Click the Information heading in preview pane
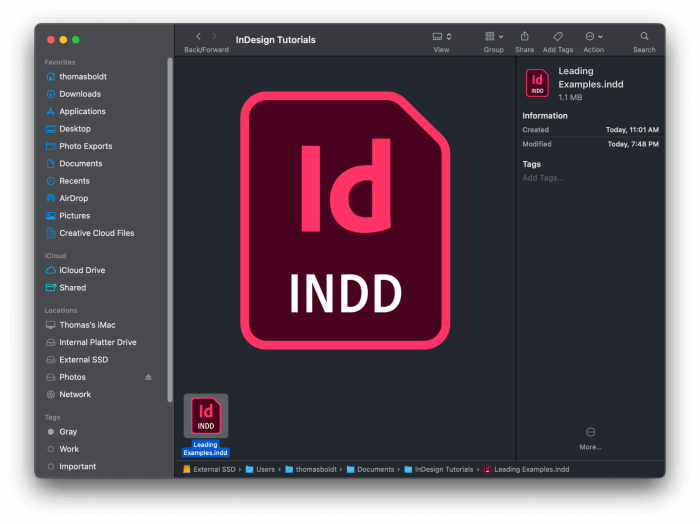Viewport: 700px width, 524px height. tap(545, 116)
